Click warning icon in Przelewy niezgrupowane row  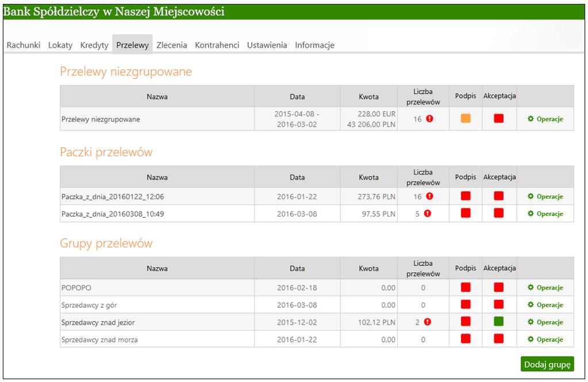click(x=430, y=118)
